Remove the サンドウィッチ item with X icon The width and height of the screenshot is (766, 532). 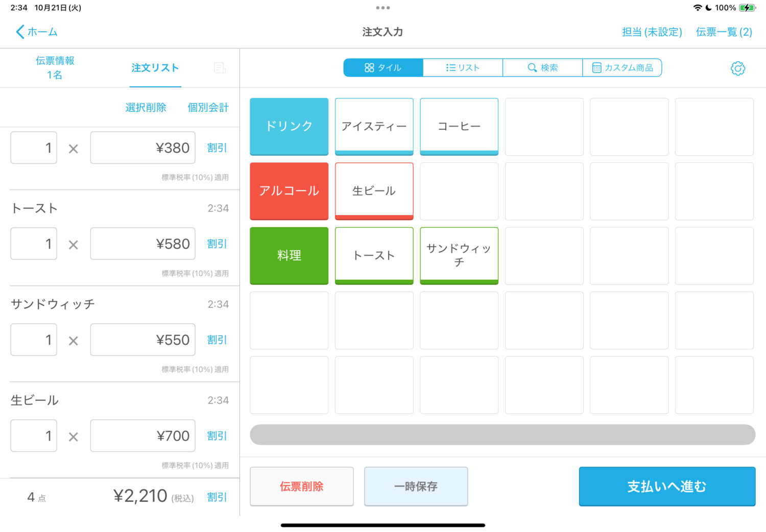pos(74,341)
